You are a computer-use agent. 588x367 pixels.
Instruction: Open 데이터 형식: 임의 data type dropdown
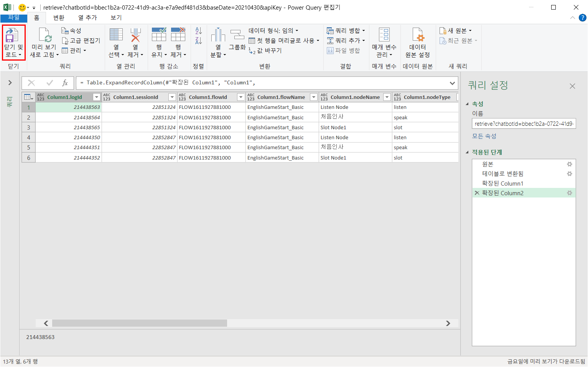point(273,31)
